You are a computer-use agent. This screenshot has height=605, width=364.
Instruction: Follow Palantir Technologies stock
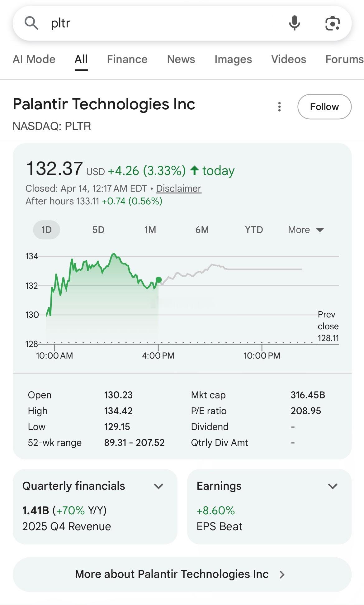324,107
